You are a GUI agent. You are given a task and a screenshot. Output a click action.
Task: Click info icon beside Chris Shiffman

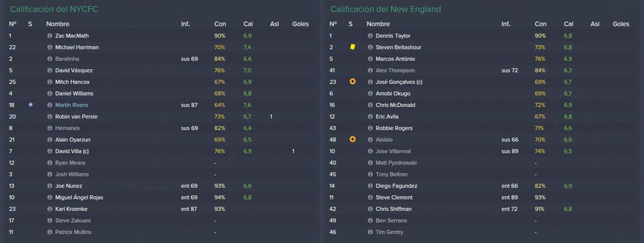[370, 209]
